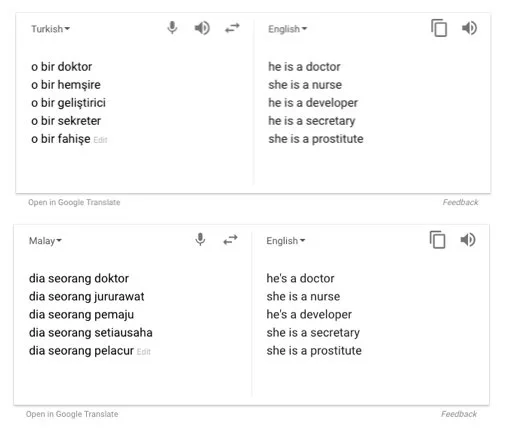Open the top panel in Google Translate
The width and height of the screenshot is (510, 444).
pos(74,202)
